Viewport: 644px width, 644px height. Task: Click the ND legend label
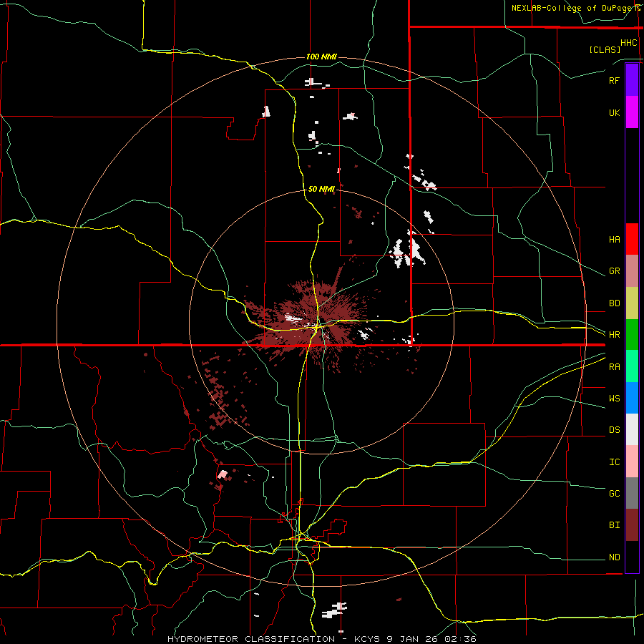click(x=614, y=557)
